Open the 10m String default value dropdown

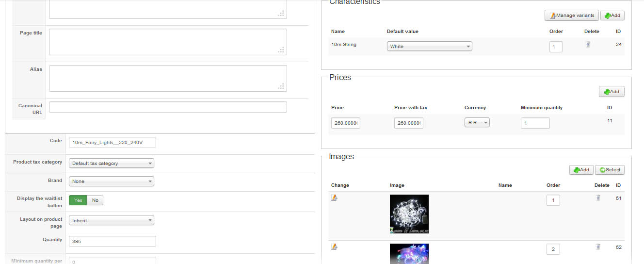point(429,47)
